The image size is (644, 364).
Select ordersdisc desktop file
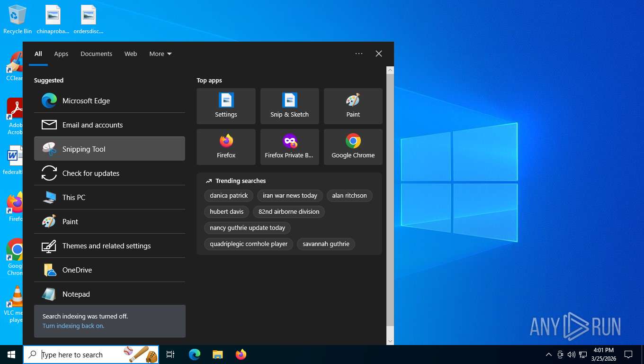click(x=89, y=19)
